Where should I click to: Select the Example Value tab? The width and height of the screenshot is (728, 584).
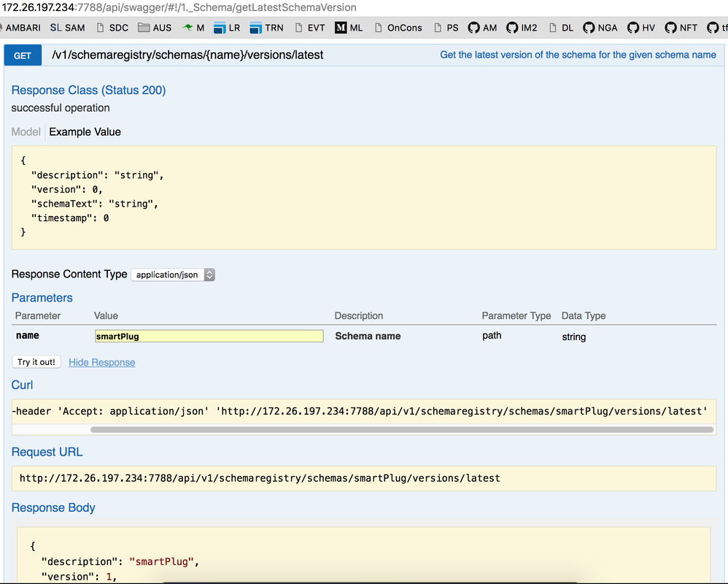[85, 132]
